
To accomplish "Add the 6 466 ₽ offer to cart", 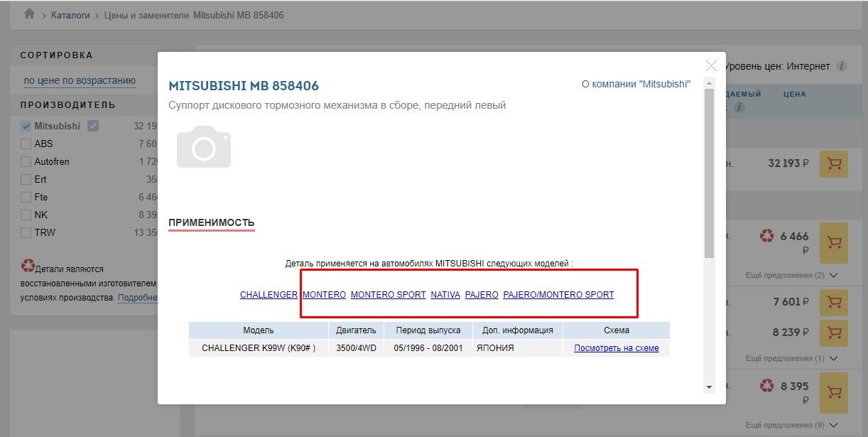I will click(x=835, y=242).
